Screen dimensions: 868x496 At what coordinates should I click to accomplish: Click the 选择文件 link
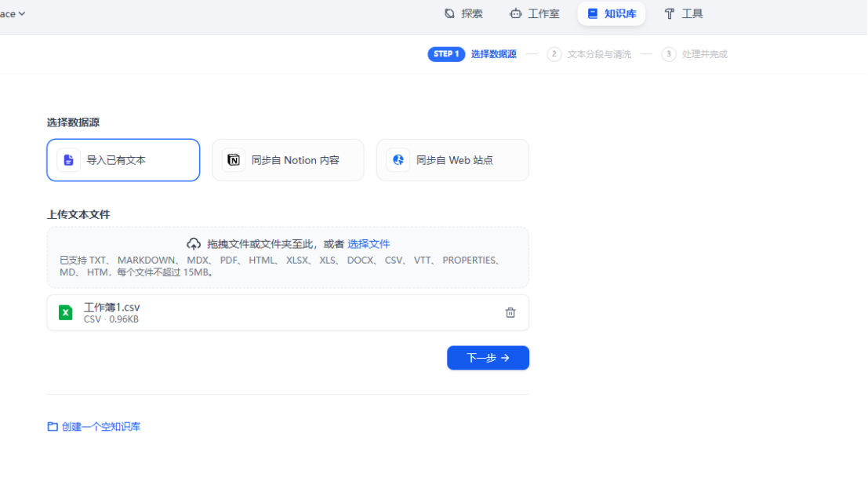pyautogui.click(x=369, y=244)
